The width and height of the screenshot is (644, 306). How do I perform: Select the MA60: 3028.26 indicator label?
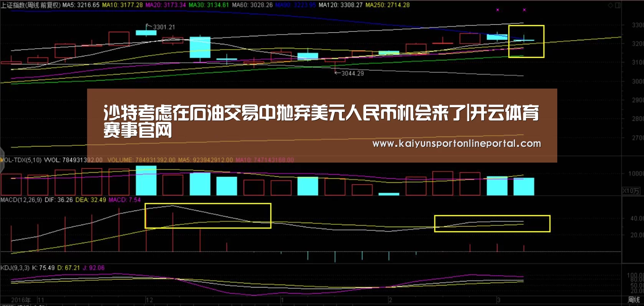[x=252, y=5]
